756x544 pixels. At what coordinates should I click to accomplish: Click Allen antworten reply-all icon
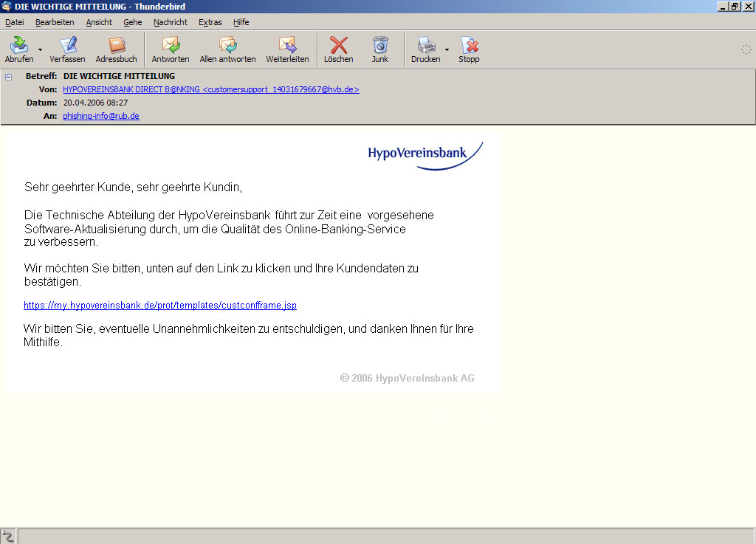click(227, 45)
